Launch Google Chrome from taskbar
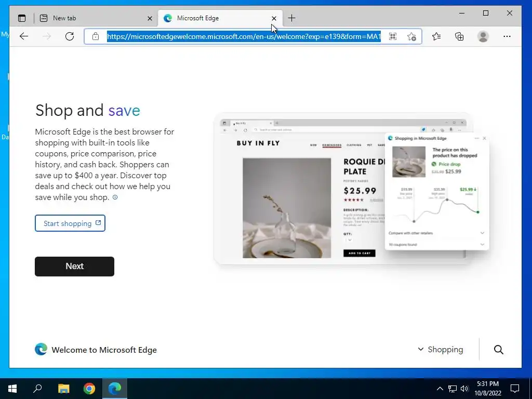The image size is (532, 399). (89, 389)
